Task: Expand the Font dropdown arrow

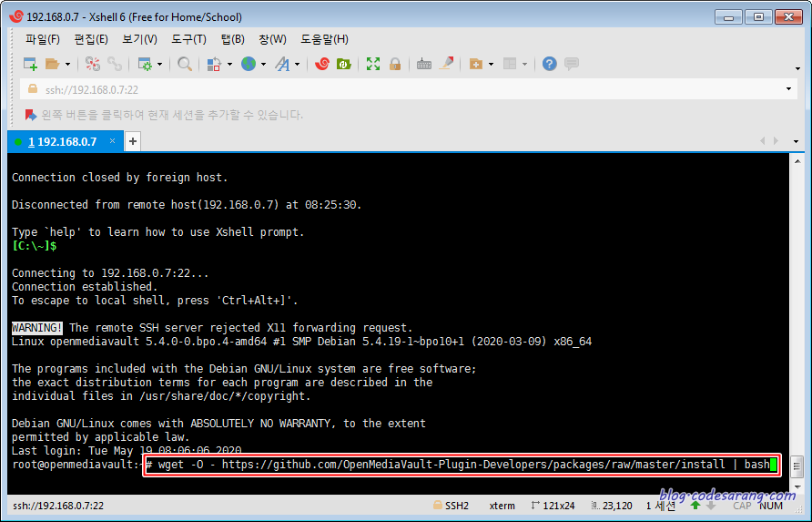Action: pos(298,65)
